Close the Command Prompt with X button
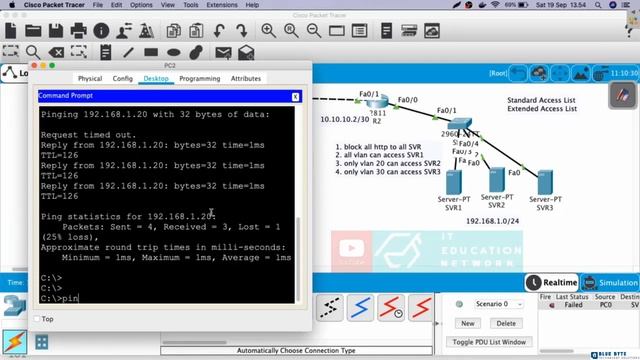640x360 pixels. coord(296,97)
